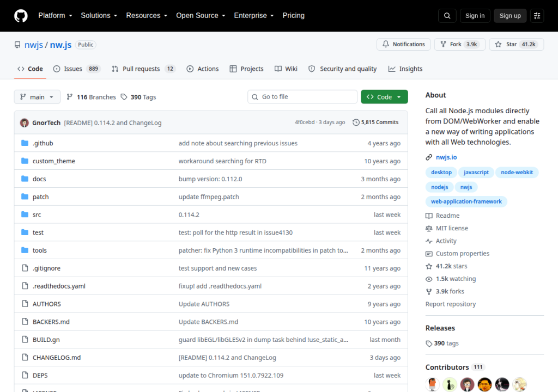Image resolution: width=558 pixels, height=392 pixels.
Task: Focus the Go to file search field
Action: (302, 97)
